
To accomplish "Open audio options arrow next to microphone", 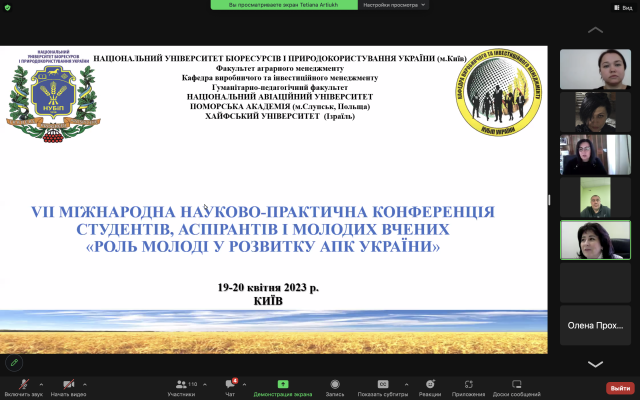I will pyautogui.click(x=41, y=384).
